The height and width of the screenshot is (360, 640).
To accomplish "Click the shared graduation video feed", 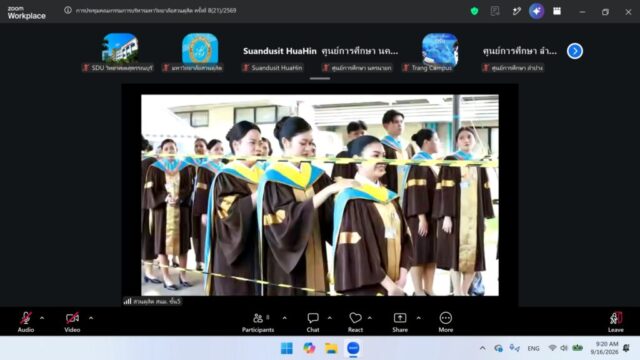I will (320, 195).
